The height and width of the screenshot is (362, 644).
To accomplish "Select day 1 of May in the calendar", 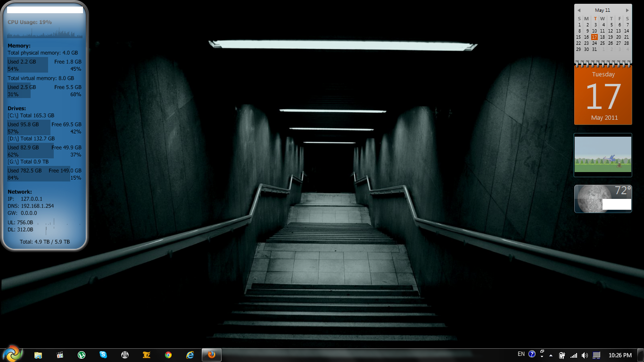I will [x=578, y=25].
